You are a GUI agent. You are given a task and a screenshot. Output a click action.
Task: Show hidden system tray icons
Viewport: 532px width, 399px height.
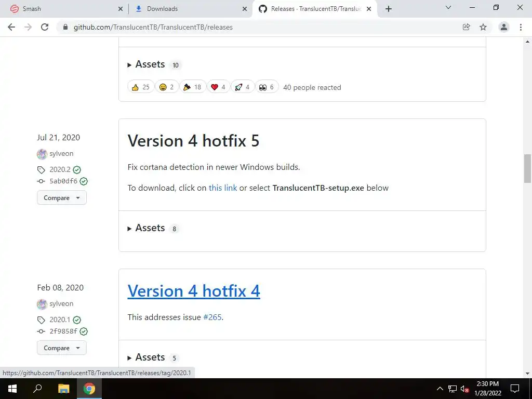click(440, 389)
